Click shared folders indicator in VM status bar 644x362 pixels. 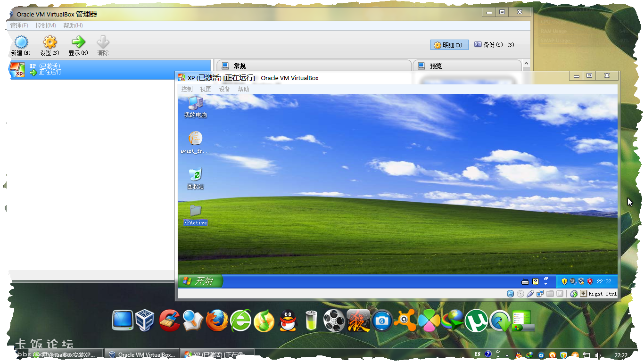[x=550, y=294]
